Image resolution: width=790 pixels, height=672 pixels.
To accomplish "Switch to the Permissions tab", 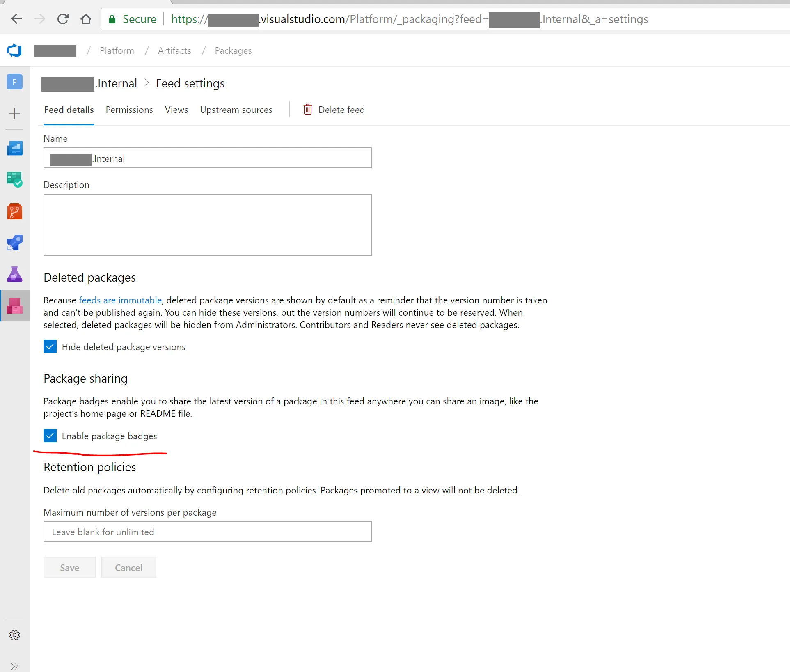I will 129,110.
